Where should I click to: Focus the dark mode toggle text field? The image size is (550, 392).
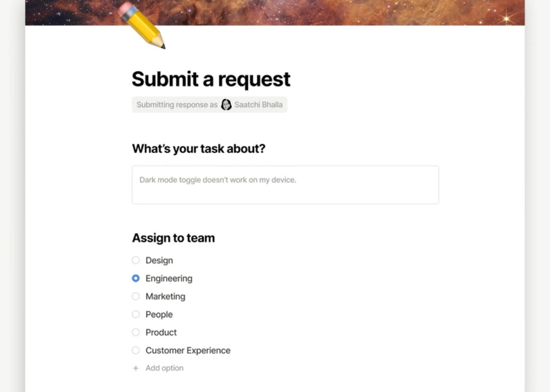click(285, 185)
